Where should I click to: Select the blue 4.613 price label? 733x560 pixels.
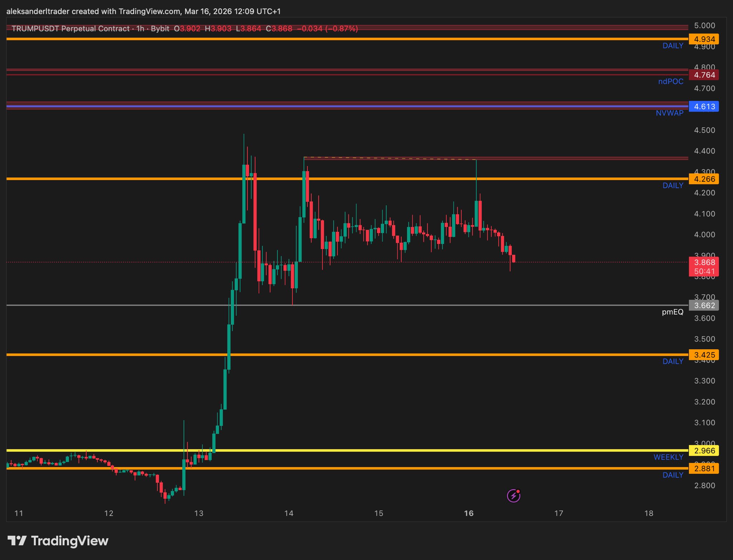(x=704, y=106)
